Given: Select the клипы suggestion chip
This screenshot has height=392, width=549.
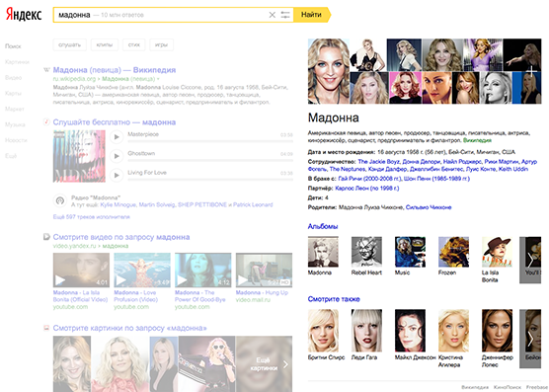Looking at the screenshot, I should point(105,44).
